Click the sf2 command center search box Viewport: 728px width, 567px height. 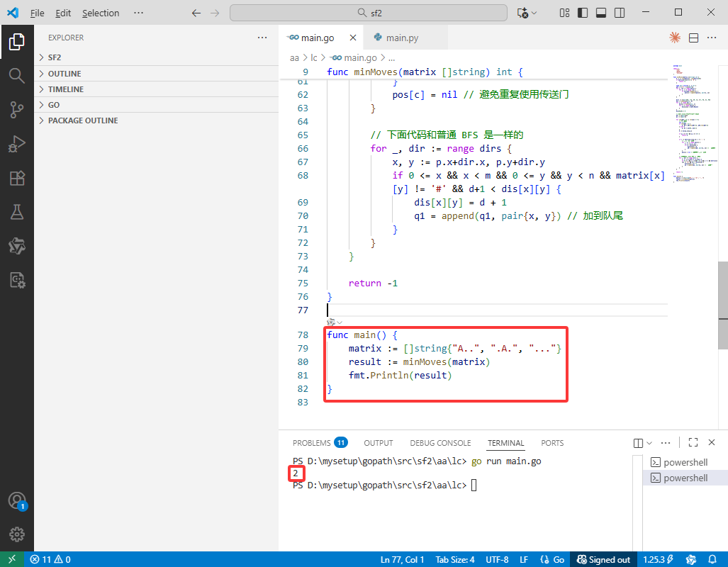pyautogui.click(x=369, y=13)
